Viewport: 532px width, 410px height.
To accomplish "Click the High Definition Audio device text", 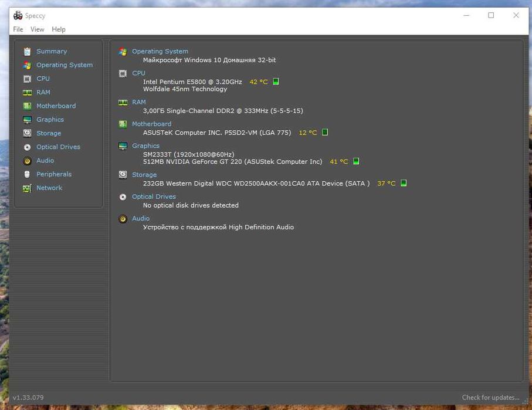I will [218, 227].
